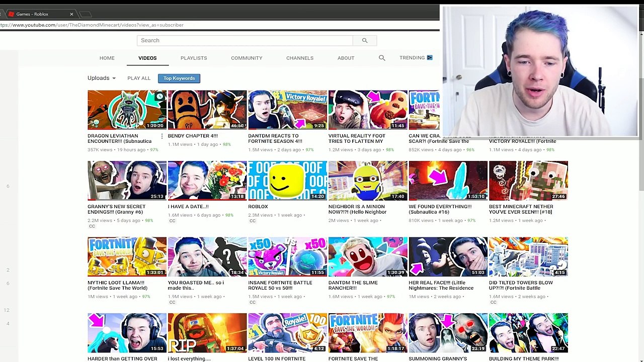
Task: Click the 1:20:20 duration badge on Dragon Leviathan
Action: pos(155,126)
